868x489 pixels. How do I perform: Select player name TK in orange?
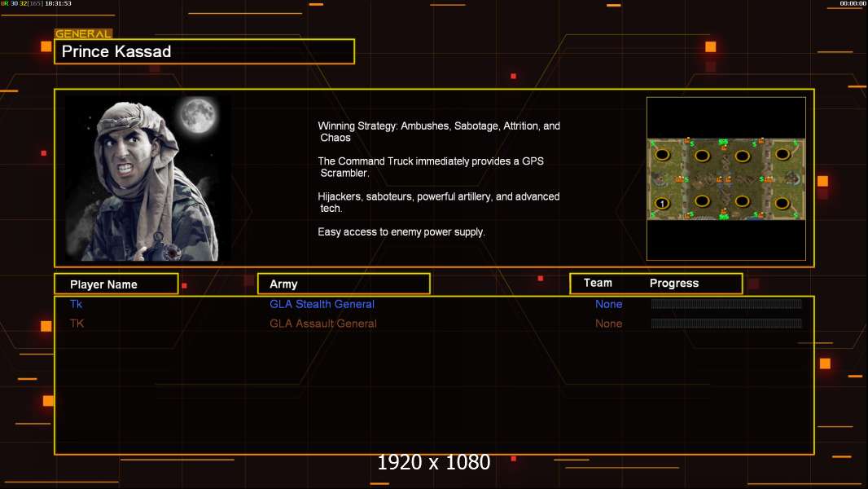pyautogui.click(x=77, y=324)
